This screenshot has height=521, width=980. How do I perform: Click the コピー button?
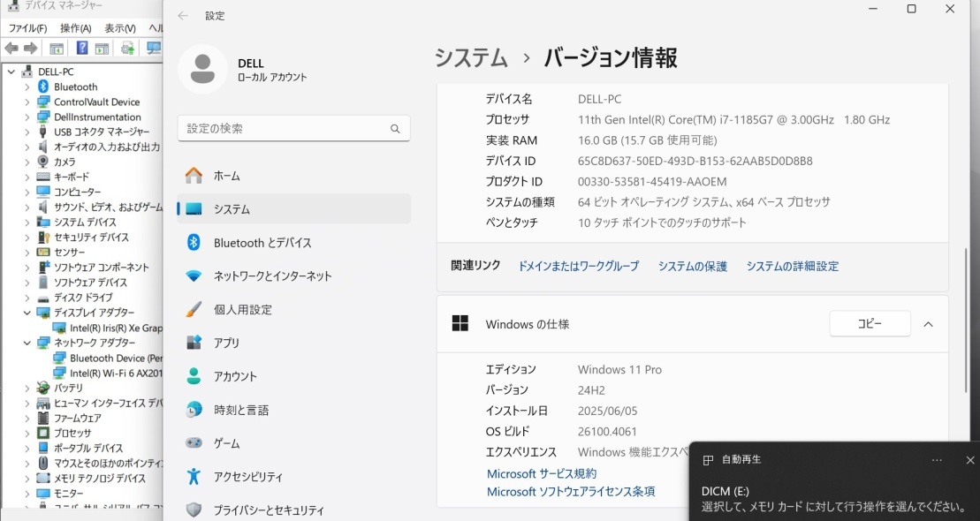point(869,323)
